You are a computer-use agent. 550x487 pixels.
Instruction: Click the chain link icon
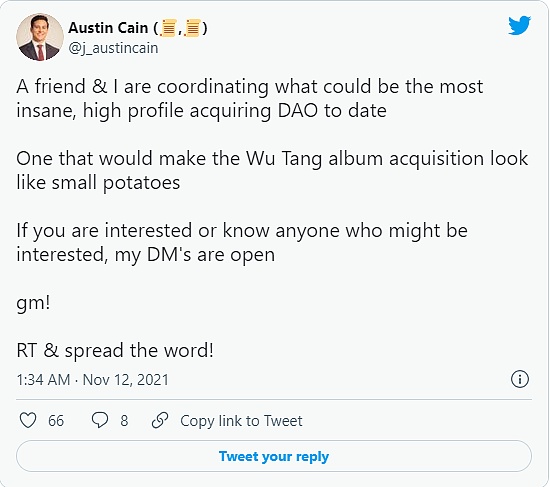point(160,420)
